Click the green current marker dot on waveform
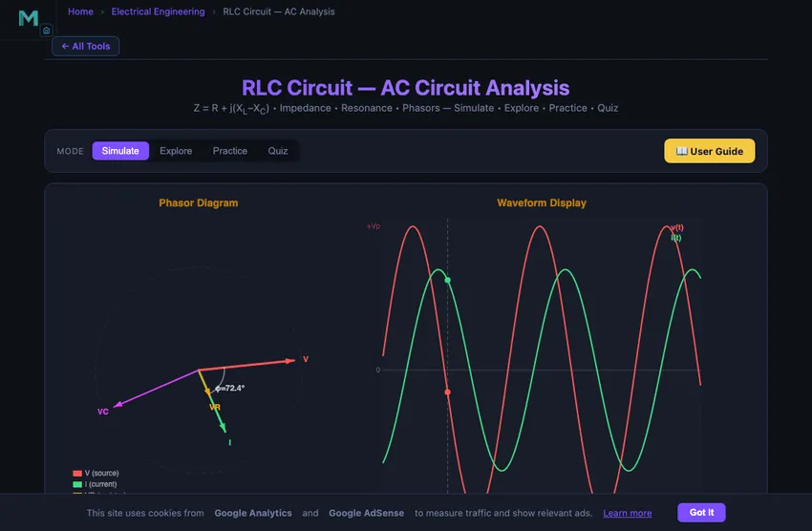Image resolution: width=812 pixels, height=531 pixels. (447, 280)
